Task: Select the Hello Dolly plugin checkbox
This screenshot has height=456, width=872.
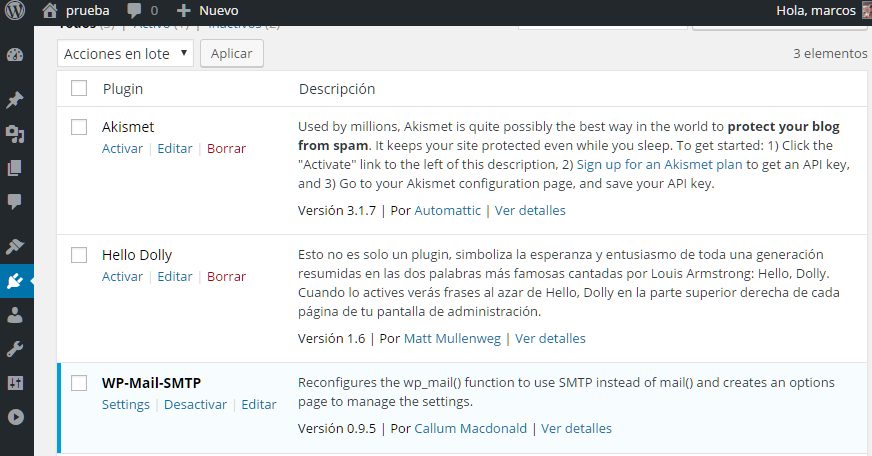Action: tap(79, 255)
